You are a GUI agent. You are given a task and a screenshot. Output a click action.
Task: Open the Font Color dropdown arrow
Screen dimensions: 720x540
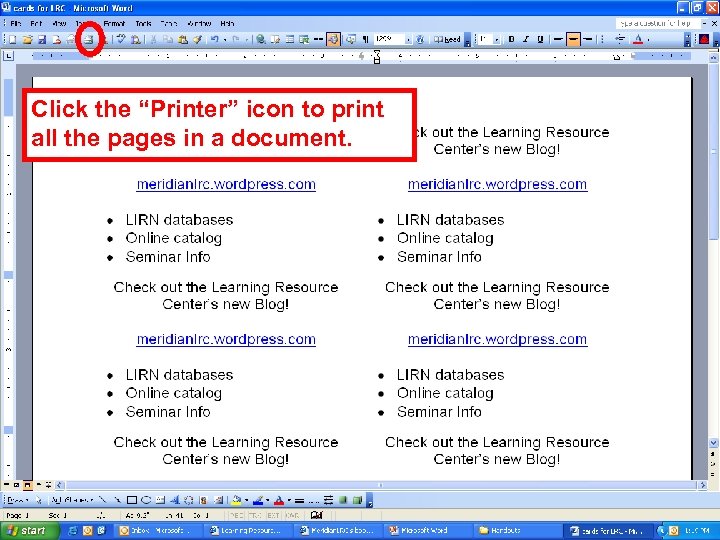coord(648,40)
